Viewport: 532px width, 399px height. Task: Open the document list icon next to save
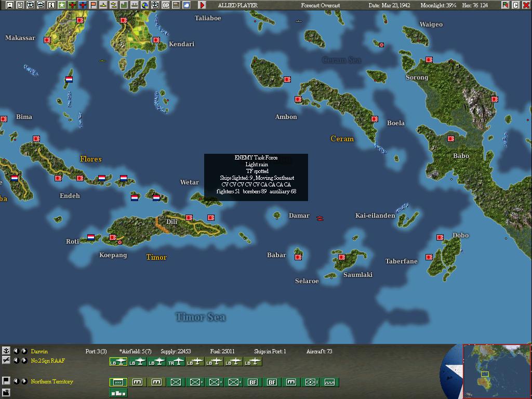click(20, 5)
